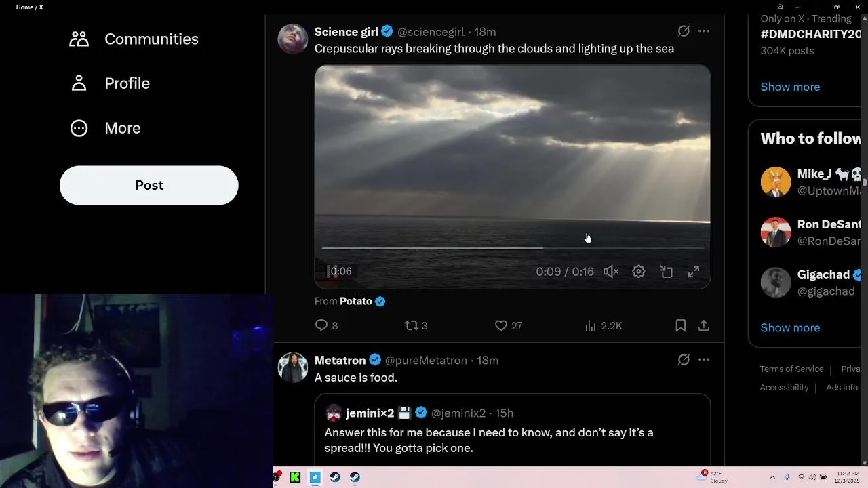The height and width of the screenshot is (488, 868).
Task: Open three-dot menu on Science girl's post
Action: (704, 31)
